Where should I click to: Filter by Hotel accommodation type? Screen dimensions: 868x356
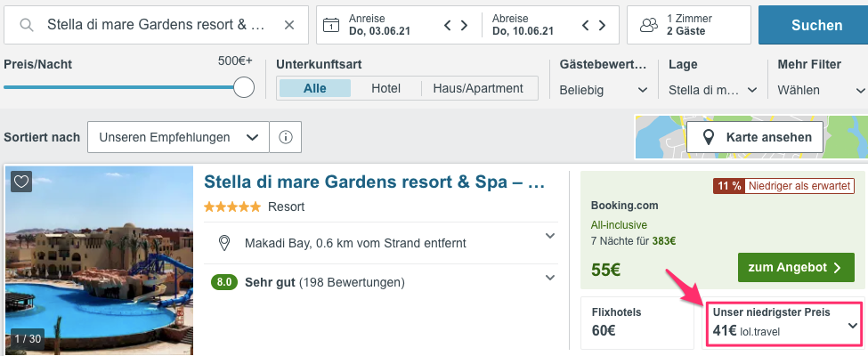click(x=385, y=89)
